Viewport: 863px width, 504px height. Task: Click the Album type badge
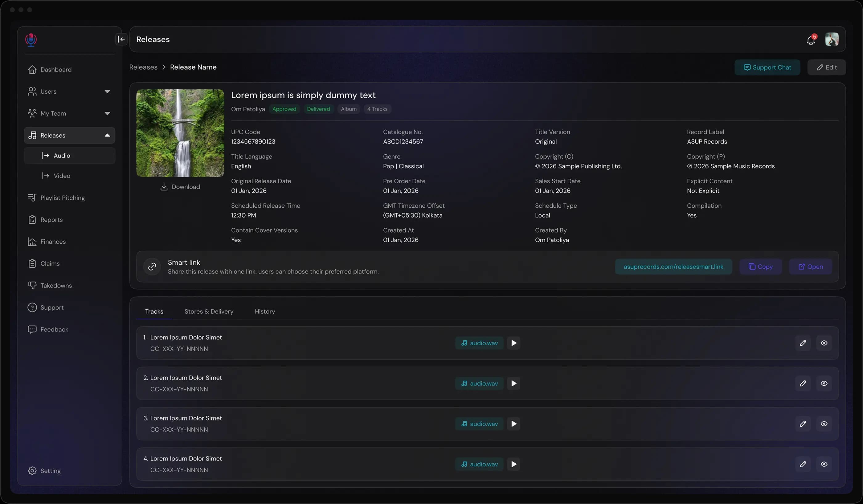coord(349,109)
